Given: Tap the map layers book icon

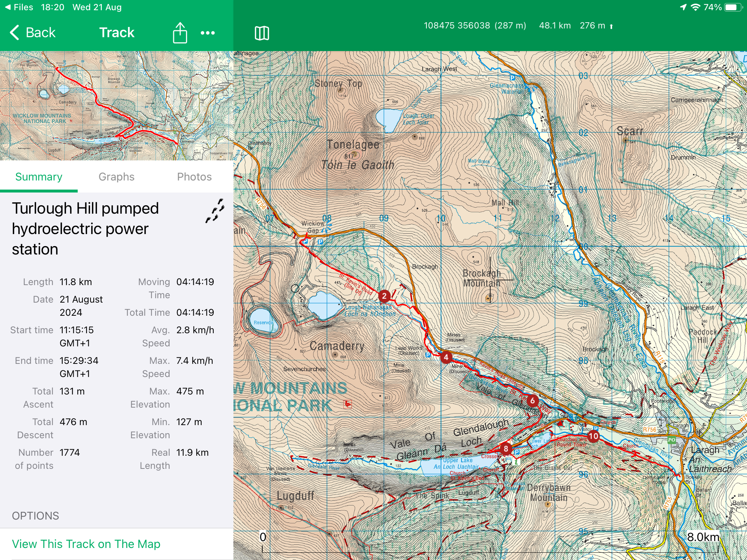Looking at the screenshot, I should click(x=262, y=33).
